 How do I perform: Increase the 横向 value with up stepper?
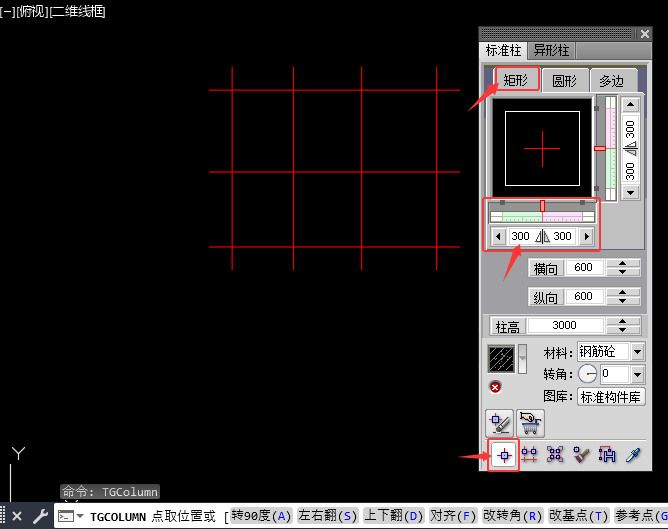coord(623,264)
